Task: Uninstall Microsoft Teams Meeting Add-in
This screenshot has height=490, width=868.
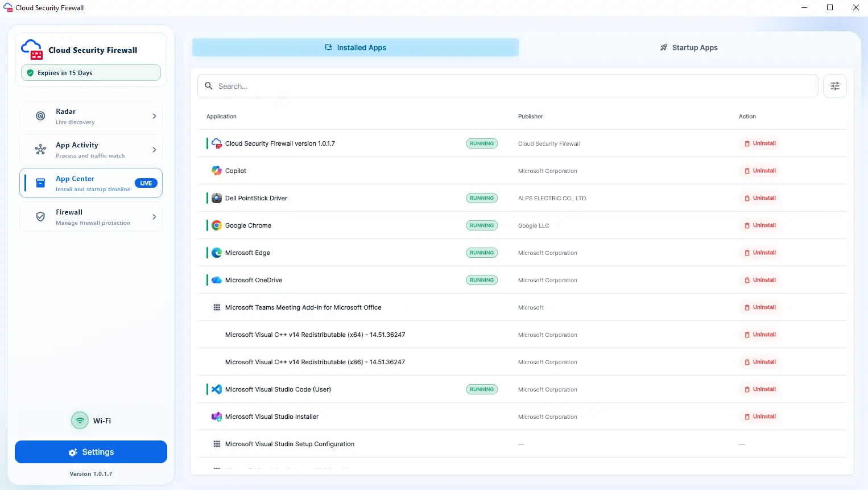Action: (760, 307)
